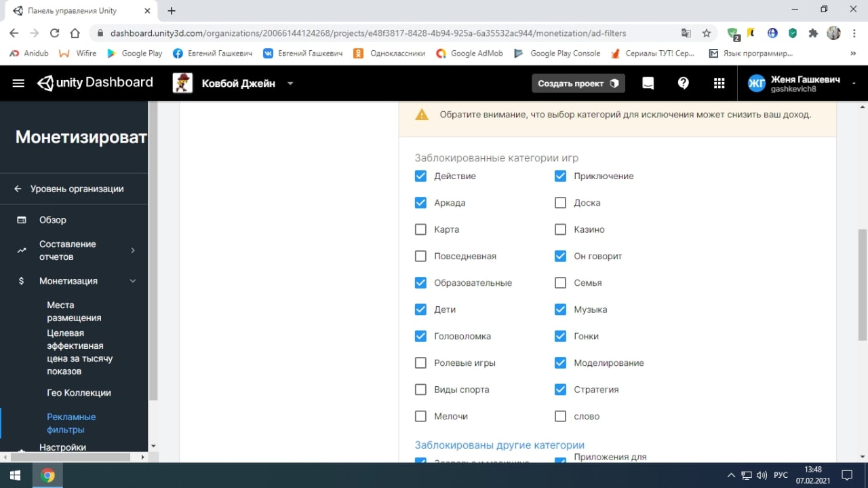The image size is (868, 488).
Task: Reload the page with refresh icon
Action: coord(55,33)
